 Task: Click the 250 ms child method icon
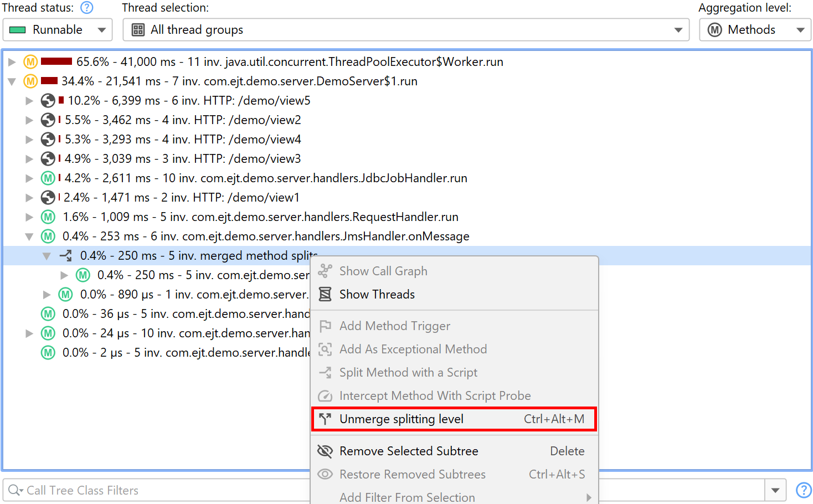(83, 275)
